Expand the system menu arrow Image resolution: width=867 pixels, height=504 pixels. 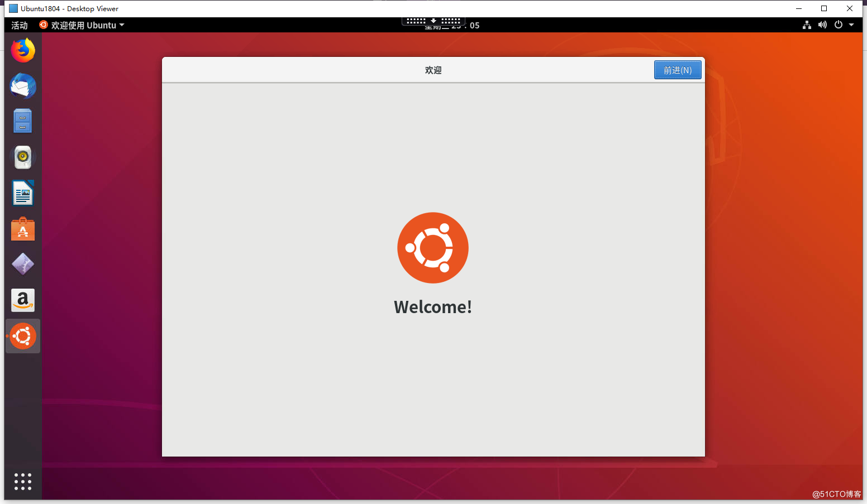851,25
